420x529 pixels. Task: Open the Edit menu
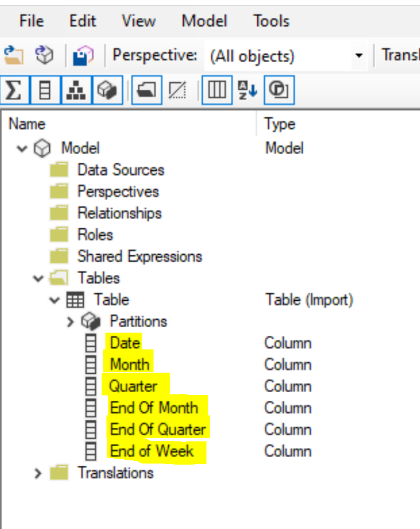83,21
